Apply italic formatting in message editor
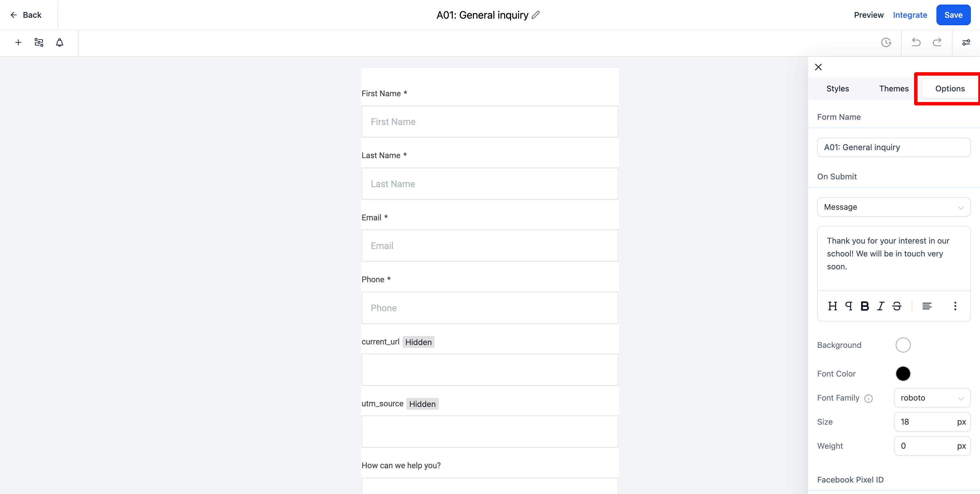This screenshot has height=494, width=980. [880, 306]
